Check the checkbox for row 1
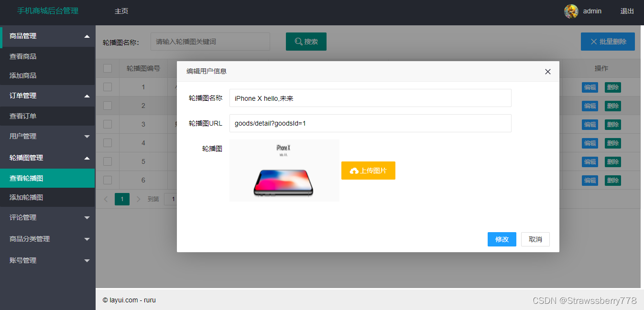Image resolution: width=644 pixels, height=310 pixels. tap(108, 87)
